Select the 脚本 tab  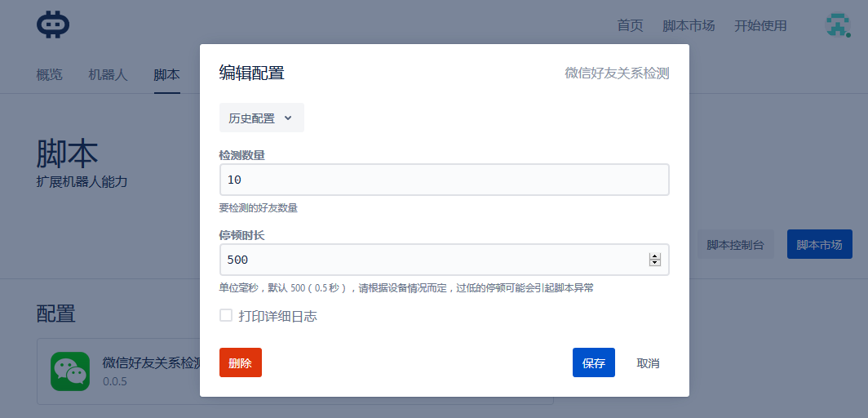166,74
